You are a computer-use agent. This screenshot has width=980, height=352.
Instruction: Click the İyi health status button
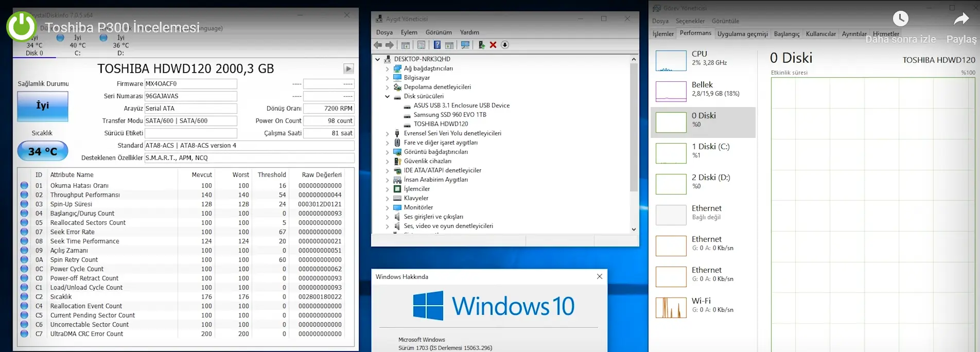(43, 106)
